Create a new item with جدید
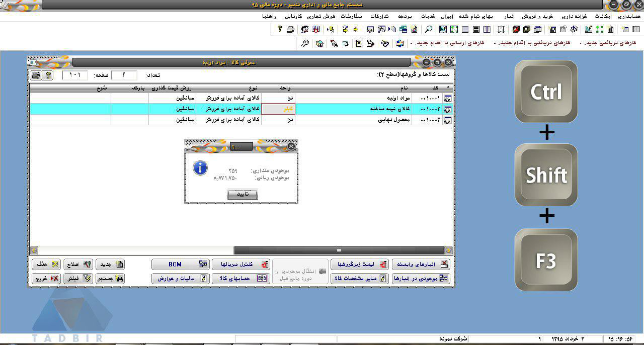Screen dimensions: 644x345 pos(110,264)
